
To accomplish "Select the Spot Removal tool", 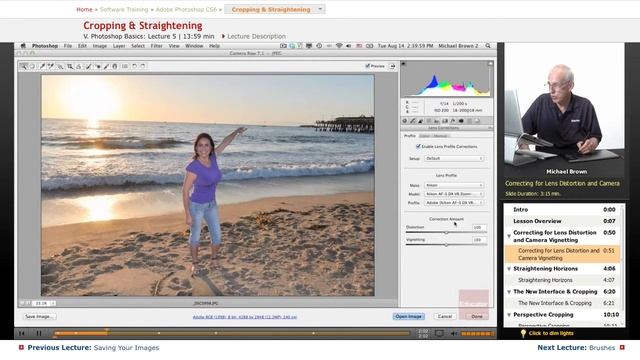I will 88,66.
